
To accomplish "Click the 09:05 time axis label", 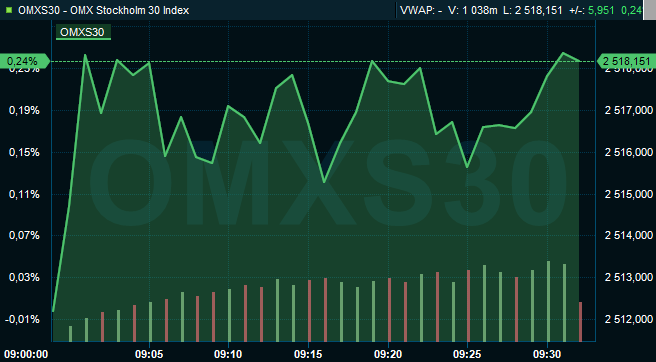I will [149, 354].
